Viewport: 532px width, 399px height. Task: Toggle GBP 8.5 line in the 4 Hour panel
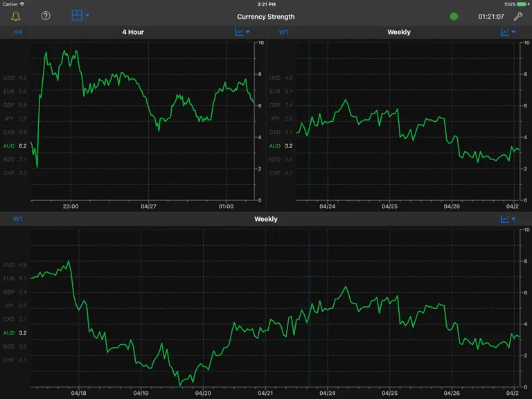pyautogui.click(x=15, y=105)
